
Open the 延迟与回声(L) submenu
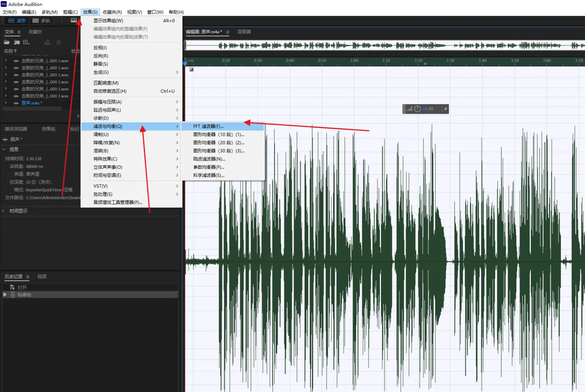coord(132,110)
